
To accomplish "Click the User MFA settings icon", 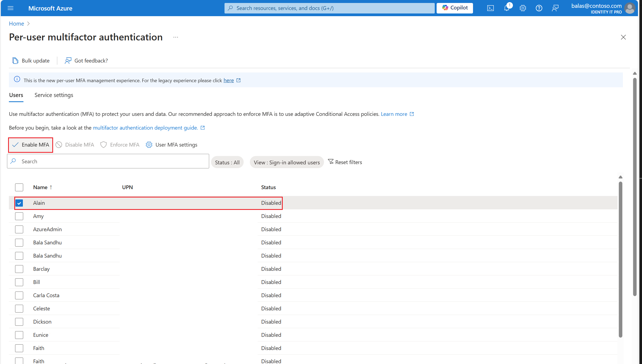I will click(150, 144).
